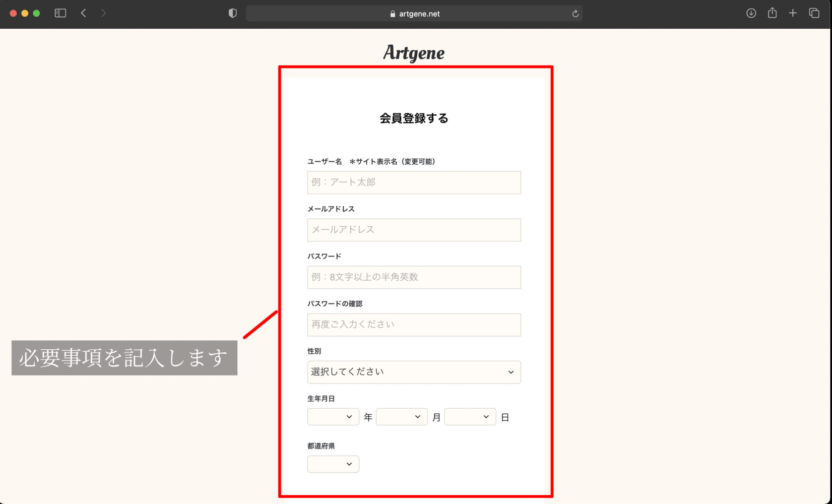Open the 都道府県 prefecture dropdown
Screen dimensions: 832x504
333,464
